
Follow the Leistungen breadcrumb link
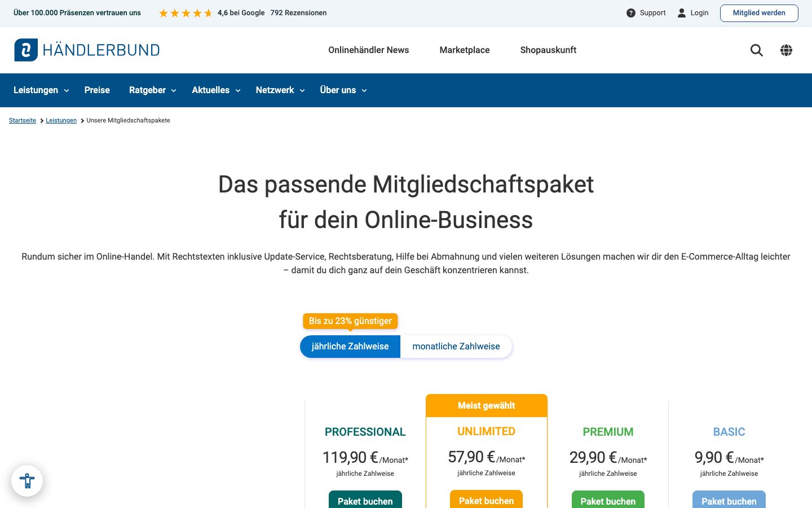pyautogui.click(x=61, y=120)
